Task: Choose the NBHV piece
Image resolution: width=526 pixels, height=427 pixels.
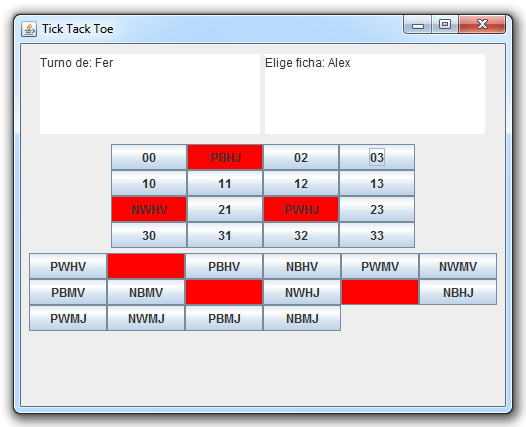Action: point(302,266)
